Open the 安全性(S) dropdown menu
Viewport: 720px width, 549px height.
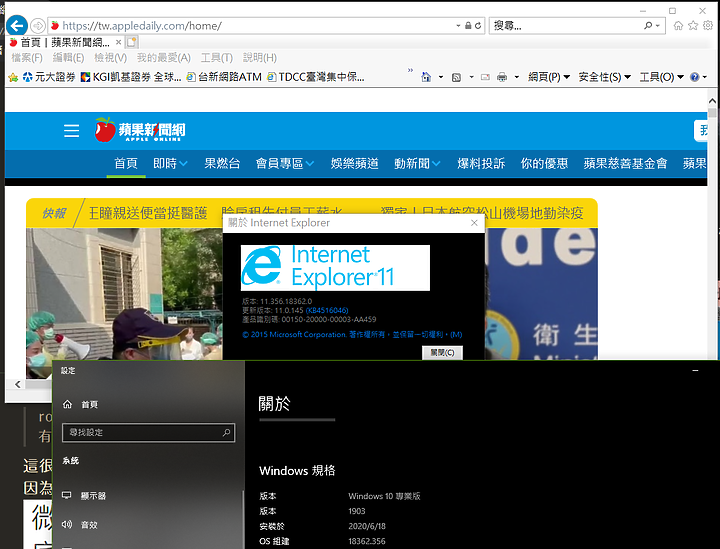[x=605, y=77]
